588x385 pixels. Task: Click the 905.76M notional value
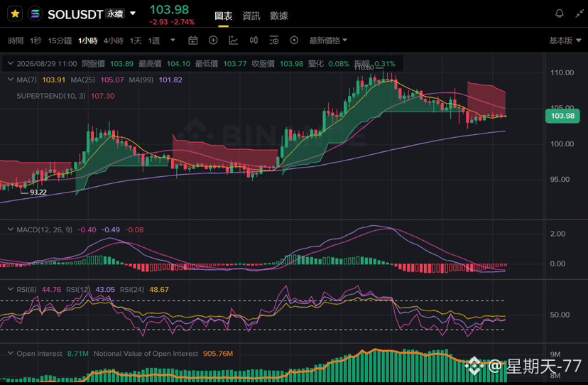[x=218, y=354]
